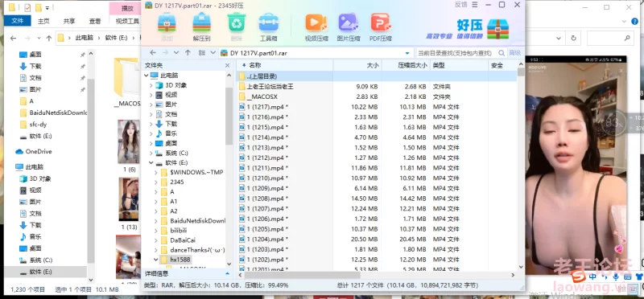Expand the address bar path dropdown
Image resolution: width=644 pixels, height=299 pixels.
[x=407, y=53]
